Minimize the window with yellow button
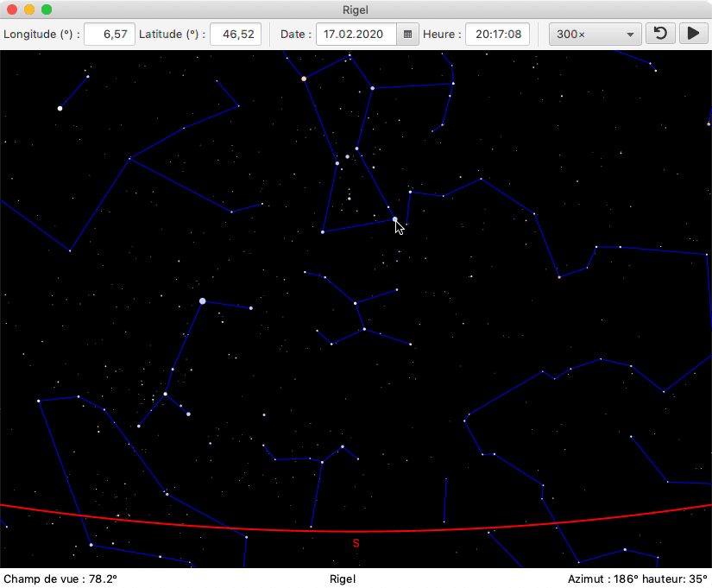Viewport: 712px width, 588px height. [29, 9]
